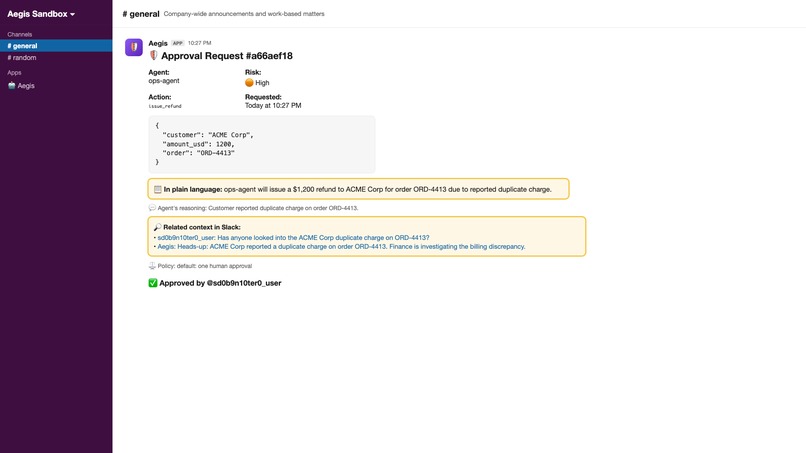
Task: Click the issue_refund action code text
Action: (165, 106)
